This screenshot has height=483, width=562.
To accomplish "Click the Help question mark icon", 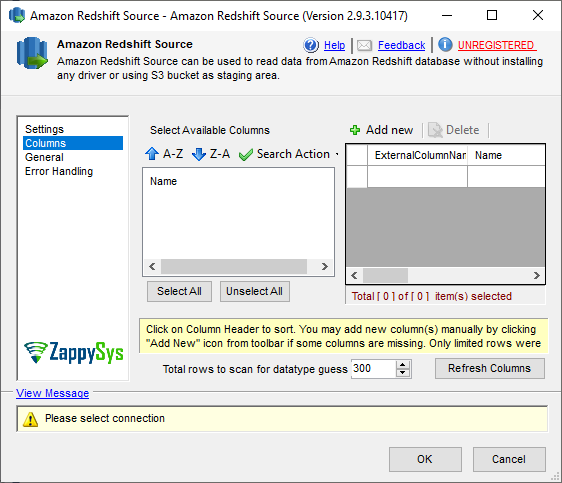I will (x=311, y=45).
